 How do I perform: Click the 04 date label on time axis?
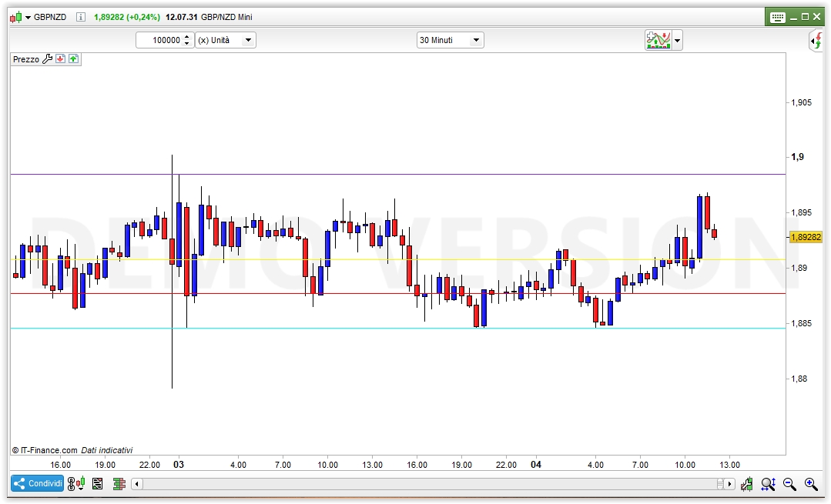(536, 464)
